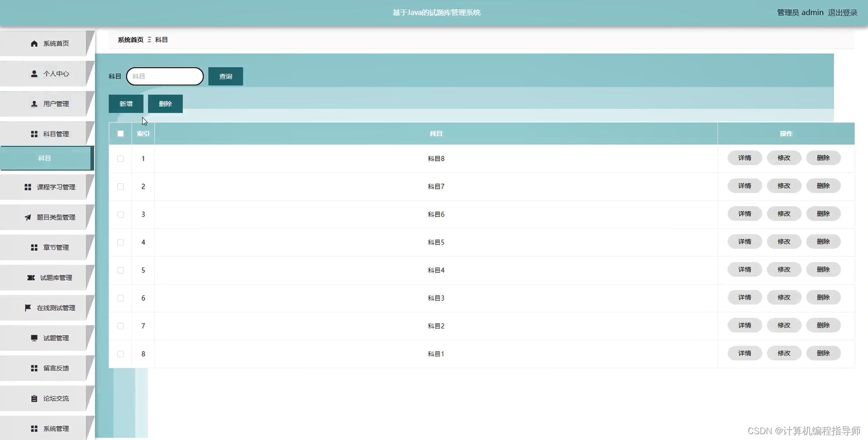
Task: Click 删除 for 科目6
Action: (x=824, y=213)
